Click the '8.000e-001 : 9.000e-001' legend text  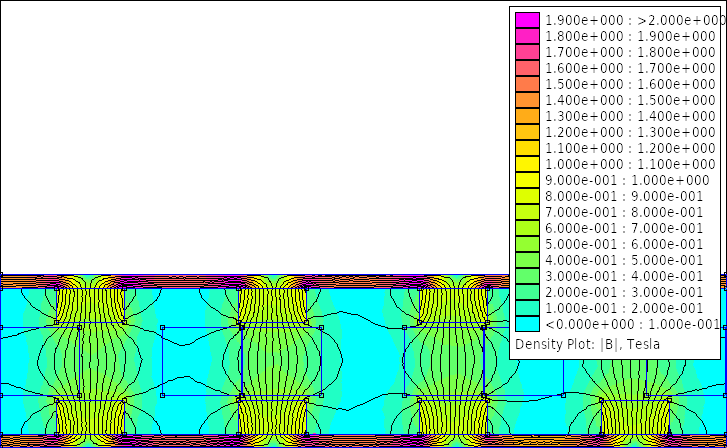(624, 196)
